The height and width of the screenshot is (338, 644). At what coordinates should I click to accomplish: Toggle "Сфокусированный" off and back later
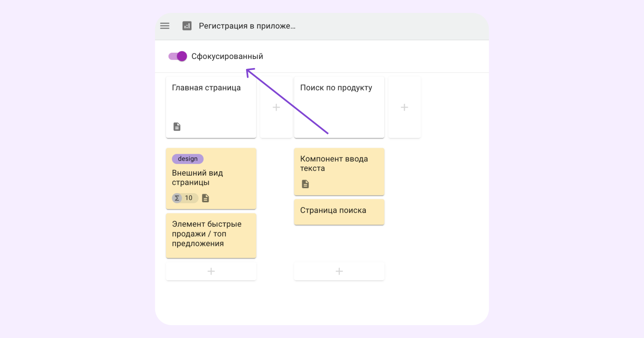pos(178,56)
